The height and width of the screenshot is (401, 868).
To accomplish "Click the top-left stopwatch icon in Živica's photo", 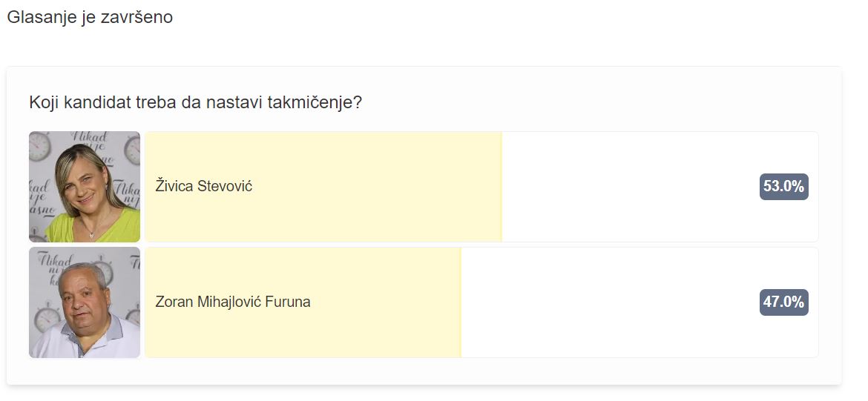I will (39, 147).
